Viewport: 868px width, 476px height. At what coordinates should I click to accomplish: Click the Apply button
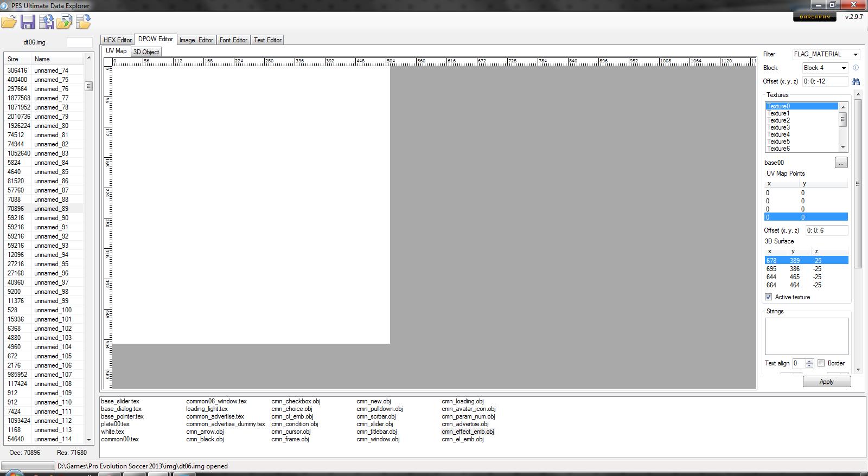click(827, 382)
